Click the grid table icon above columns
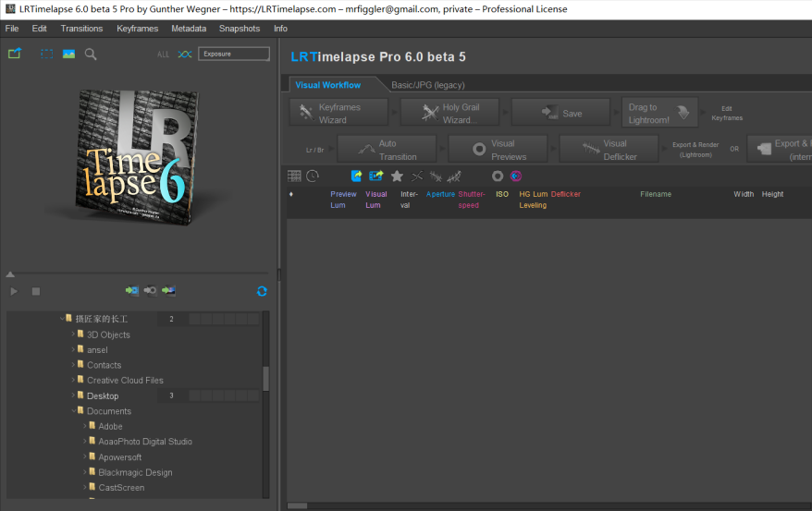Image resolution: width=812 pixels, height=511 pixels. pos(294,176)
